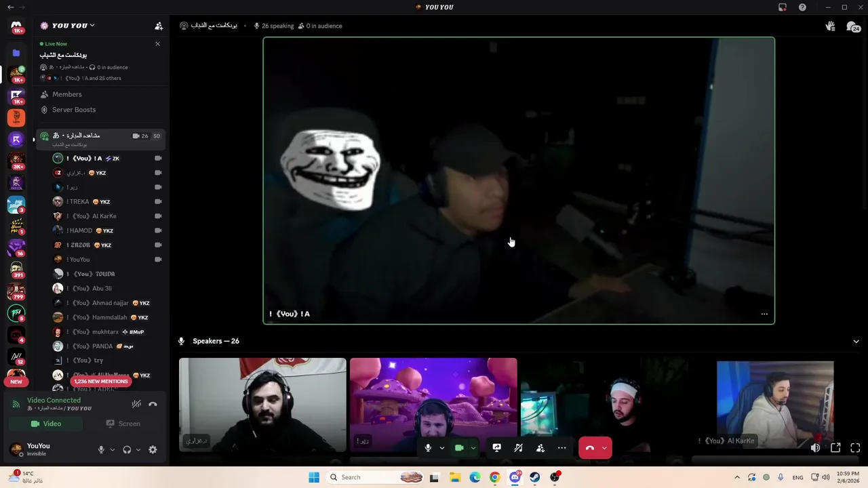Open user settings gear icon
The image size is (868, 488).
pyautogui.click(x=153, y=449)
